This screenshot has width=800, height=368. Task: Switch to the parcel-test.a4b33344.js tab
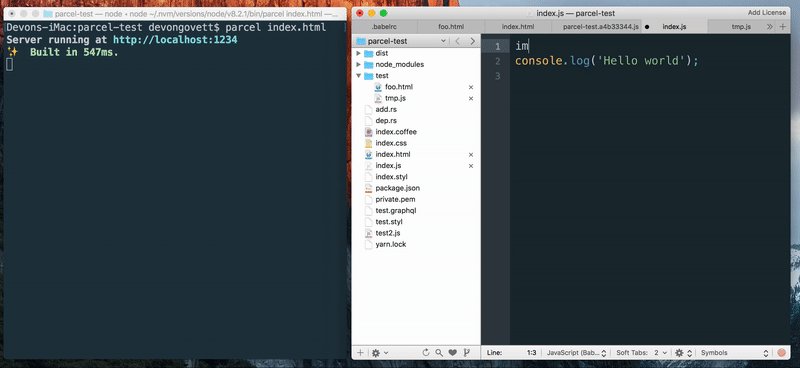click(601, 27)
